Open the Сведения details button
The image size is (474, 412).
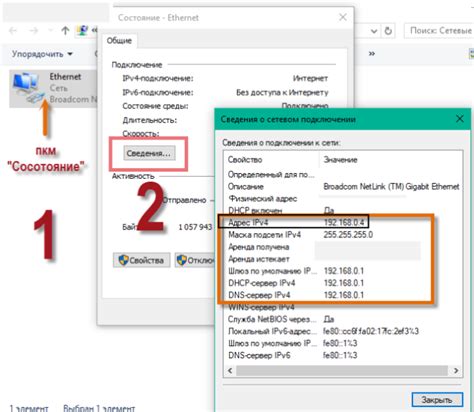[149, 153]
